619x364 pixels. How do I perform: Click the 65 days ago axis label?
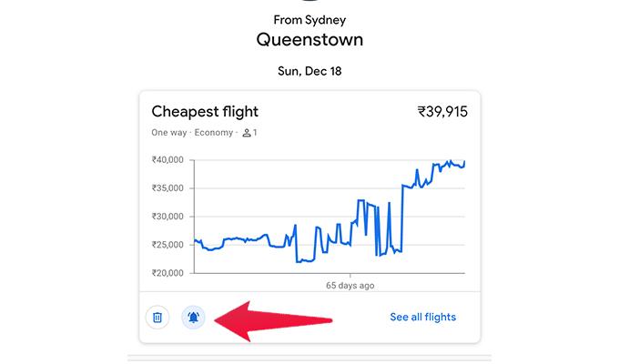click(x=350, y=286)
